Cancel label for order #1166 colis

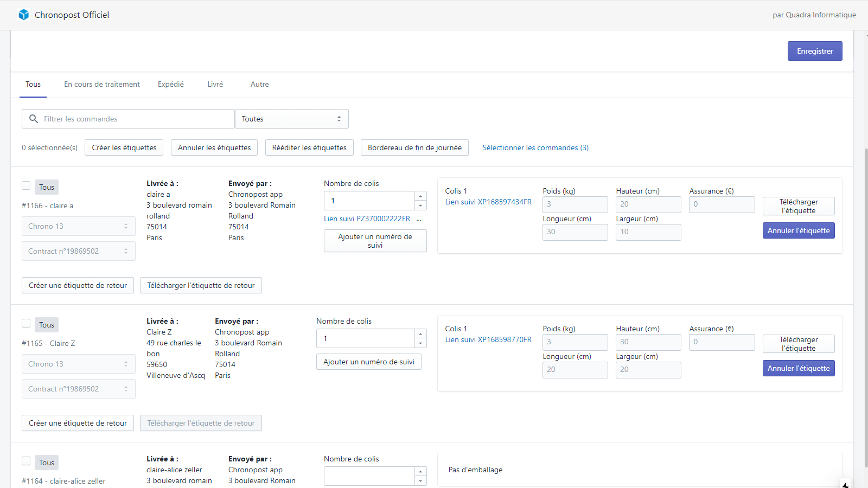799,230
